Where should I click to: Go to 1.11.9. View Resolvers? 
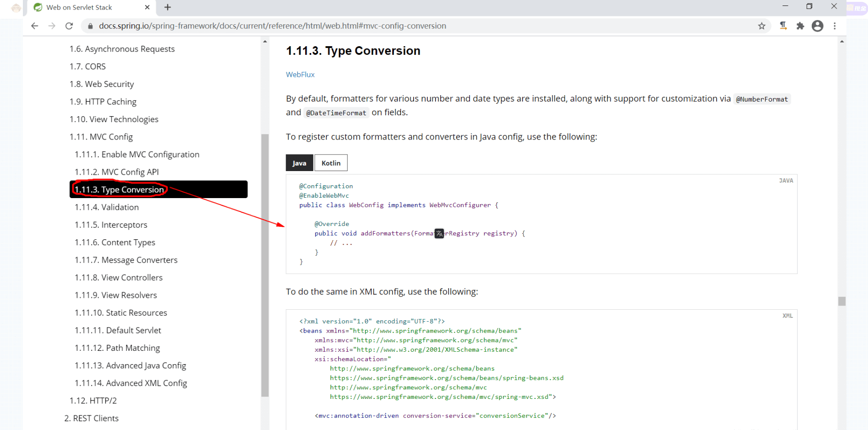coord(116,295)
